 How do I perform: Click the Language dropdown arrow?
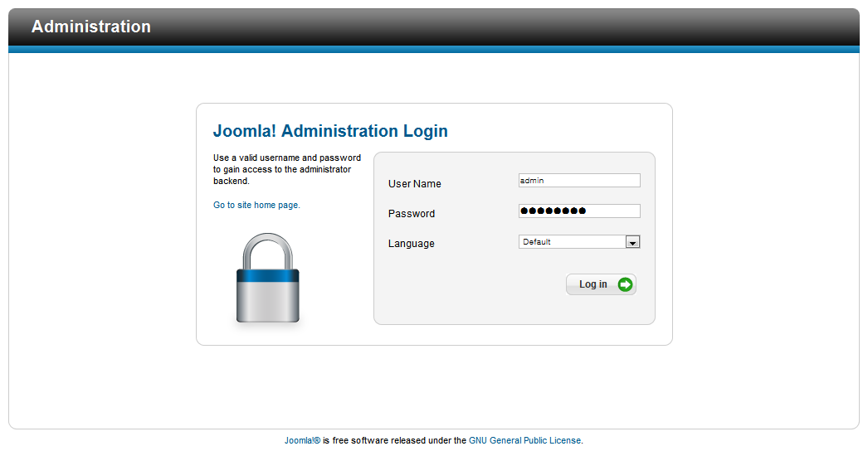click(632, 242)
